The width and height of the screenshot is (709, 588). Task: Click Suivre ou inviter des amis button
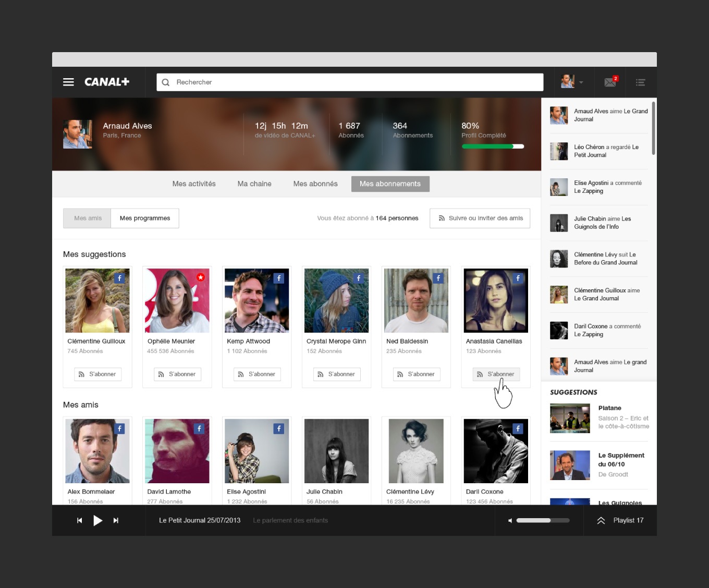(480, 218)
